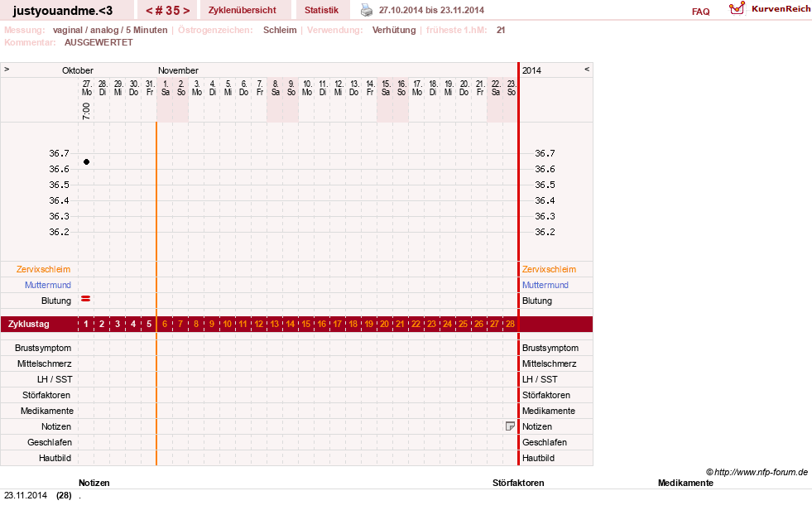
Task: Go to cycle number 35 navigation
Action: (x=168, y=11)
